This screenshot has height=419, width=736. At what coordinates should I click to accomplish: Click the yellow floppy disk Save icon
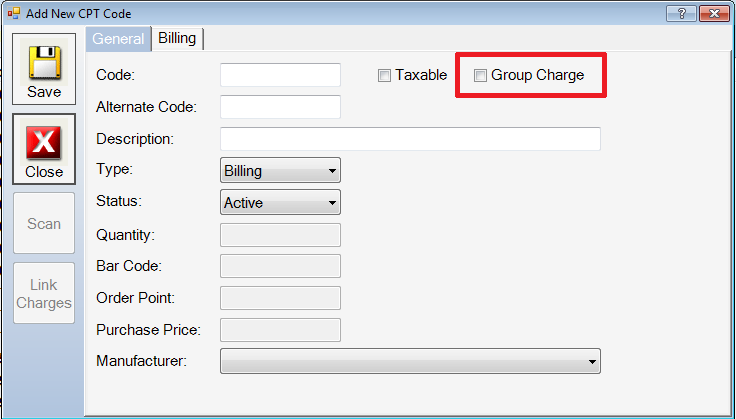44,62
